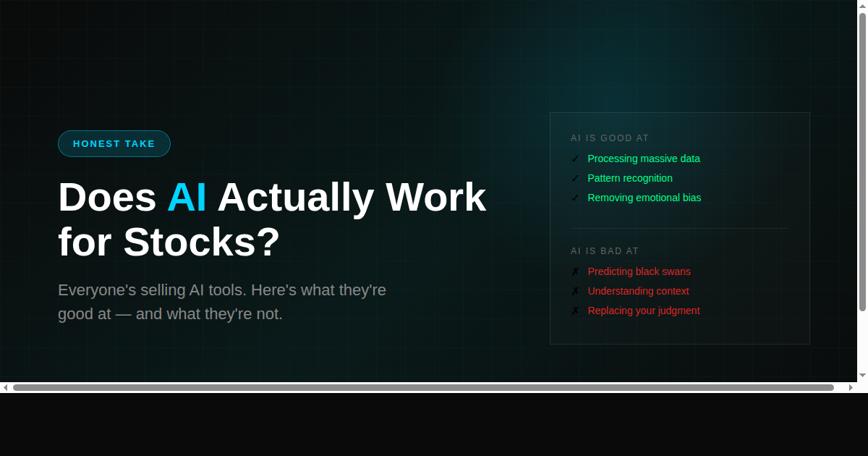The image size is (868, 456).
Task: Click checkmark beside Processing massive data
Action: pyautogui.click(x=575, y=159)
